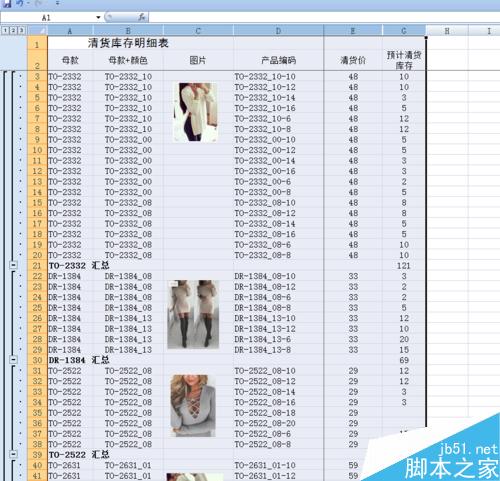The image size is (500, 481).
Task: Click the stock value 15 in row 29
Action: tap(404, 350)
